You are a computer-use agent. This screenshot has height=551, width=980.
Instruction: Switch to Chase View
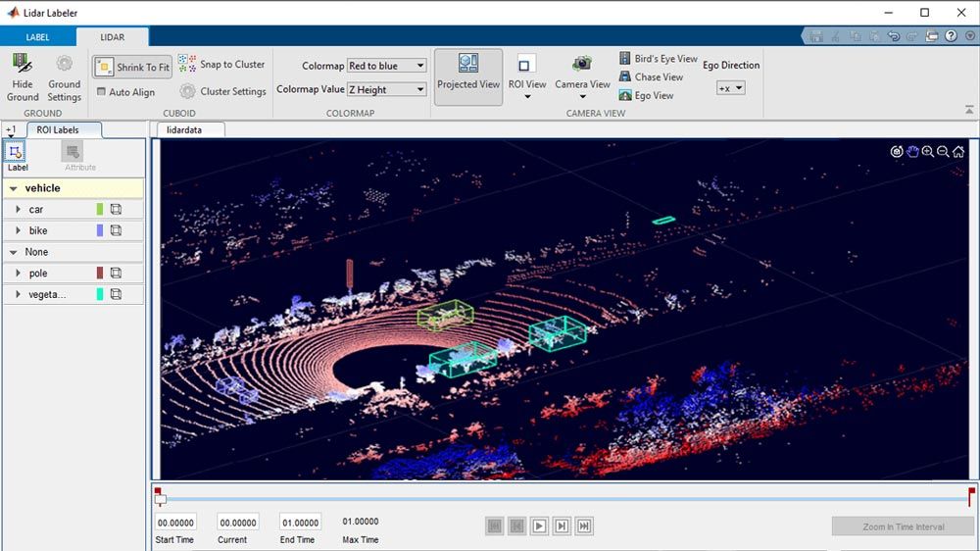pos(652,77)
